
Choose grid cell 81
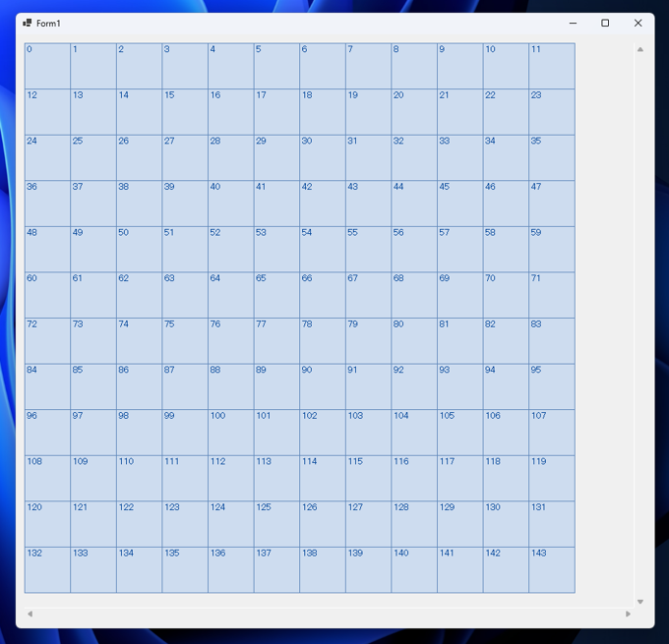[460, 341]
